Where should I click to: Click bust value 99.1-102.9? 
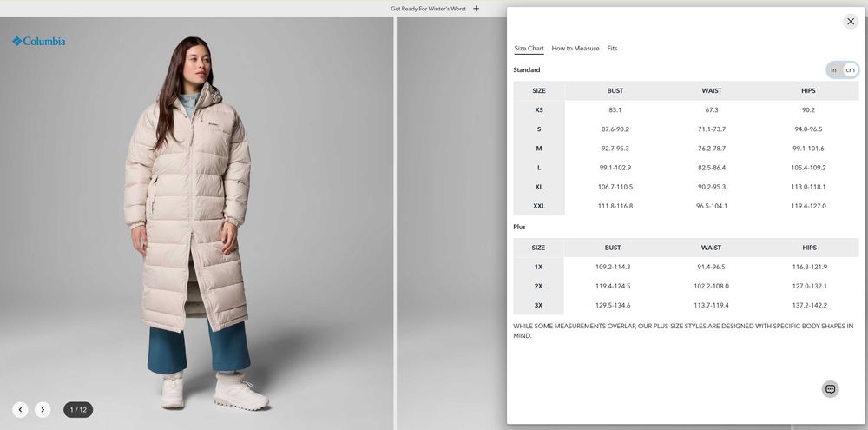[x=615, y=168]
